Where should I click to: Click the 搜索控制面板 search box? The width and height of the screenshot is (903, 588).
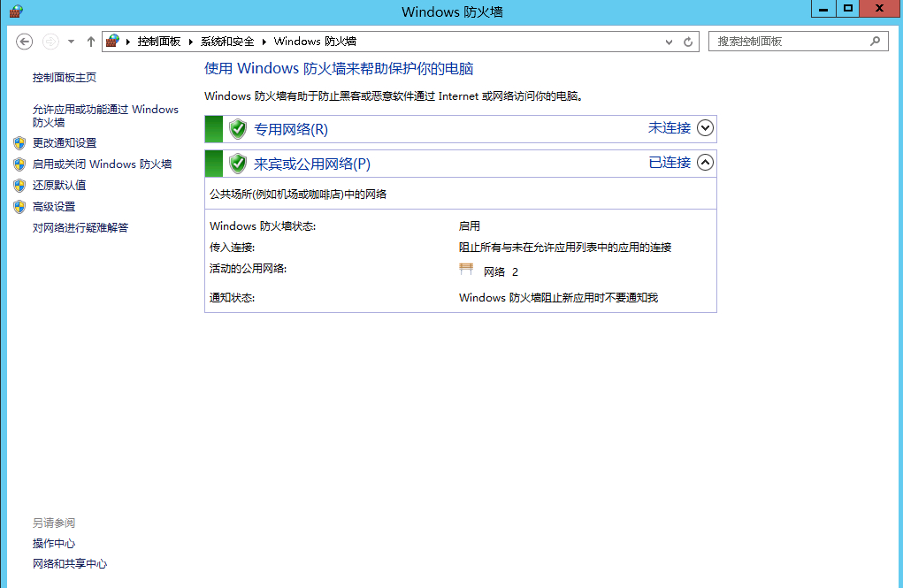point(798,42)
